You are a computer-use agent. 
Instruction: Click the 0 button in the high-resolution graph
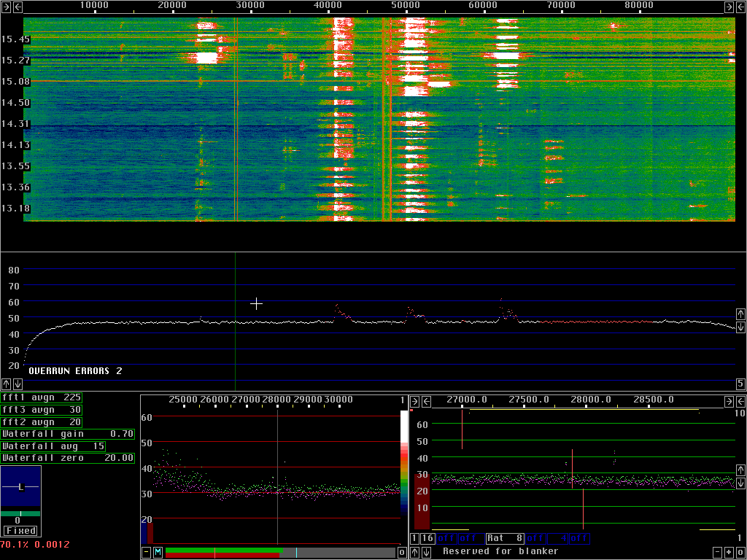click(402, 553)
